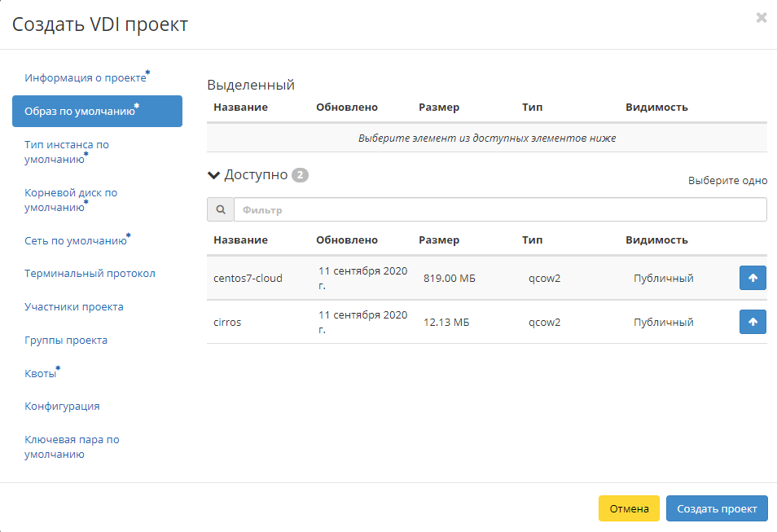Click the magnifier search icon near filter
Screen dimensions: 777x532
(220, 210)
